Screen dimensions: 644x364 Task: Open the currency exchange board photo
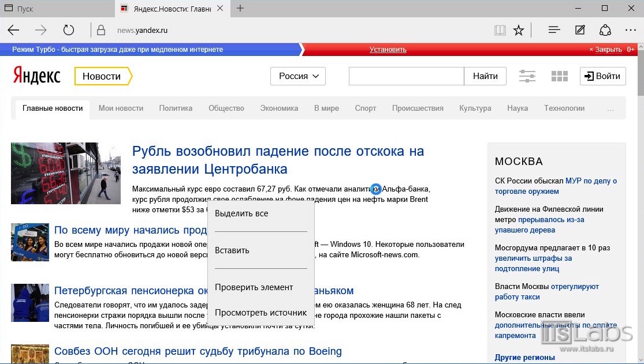point(66,173)
